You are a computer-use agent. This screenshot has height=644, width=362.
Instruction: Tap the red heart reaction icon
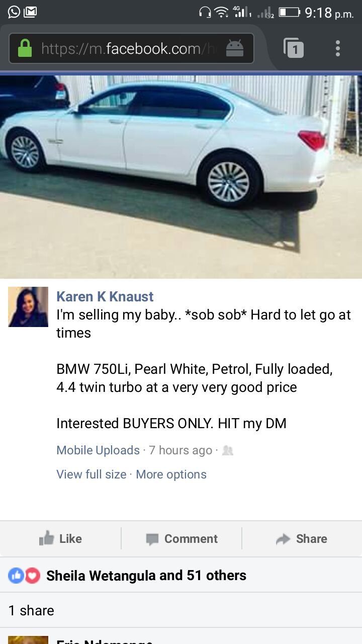coord(32,576)
